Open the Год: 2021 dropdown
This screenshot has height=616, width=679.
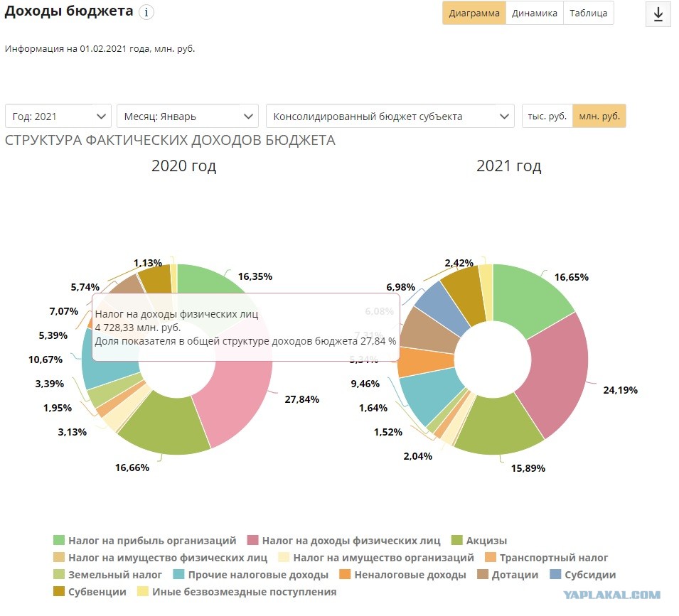58,116
